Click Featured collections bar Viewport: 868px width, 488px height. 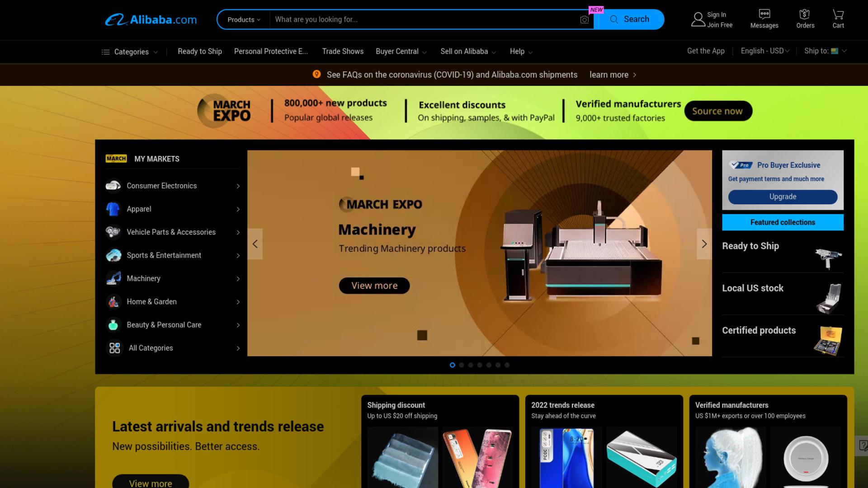click(x=783, y=222)
